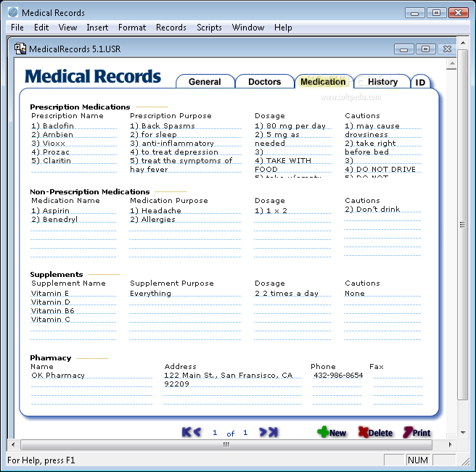Click the 'None' supplement cautions field
476x472 pixels.
pos(382,294)
